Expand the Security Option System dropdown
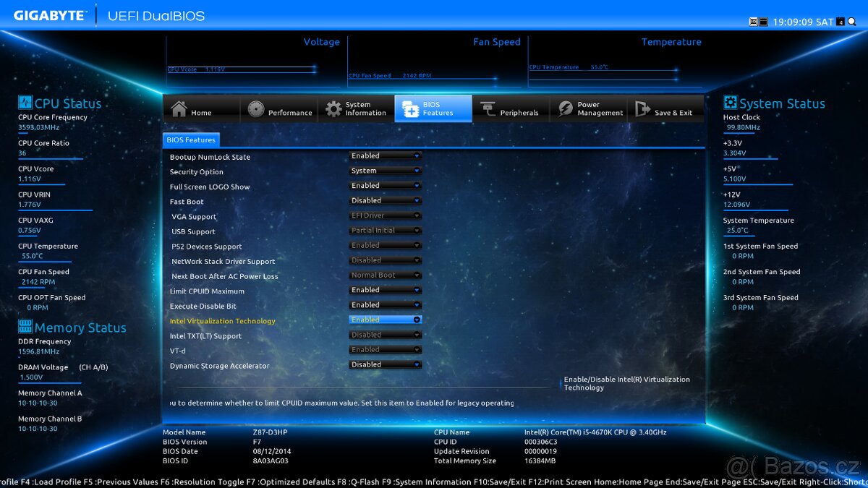The width and height of the screenshot is (868, 488). pyautogui.click(x=385, y=171)
